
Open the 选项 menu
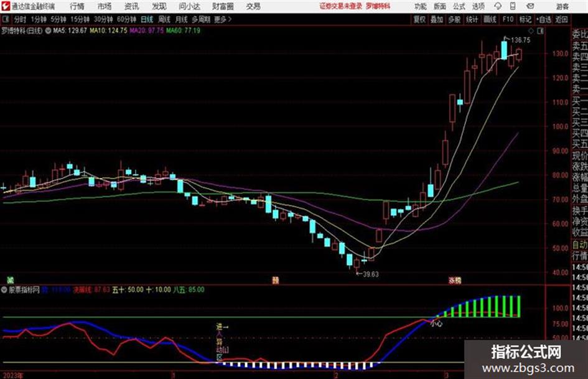(478, 6)
